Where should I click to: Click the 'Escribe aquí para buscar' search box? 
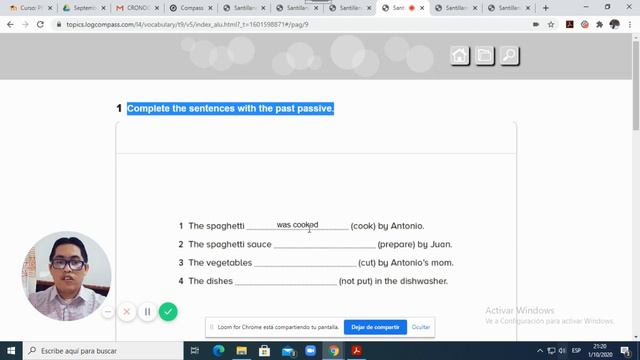tap(103, 351)
